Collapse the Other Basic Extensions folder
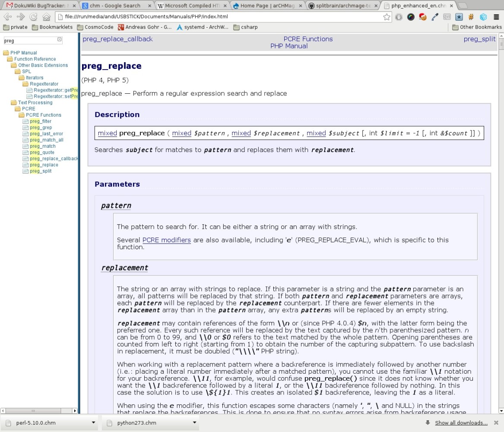This screenshot has height=432, width=504. click(x=14, y=65)
